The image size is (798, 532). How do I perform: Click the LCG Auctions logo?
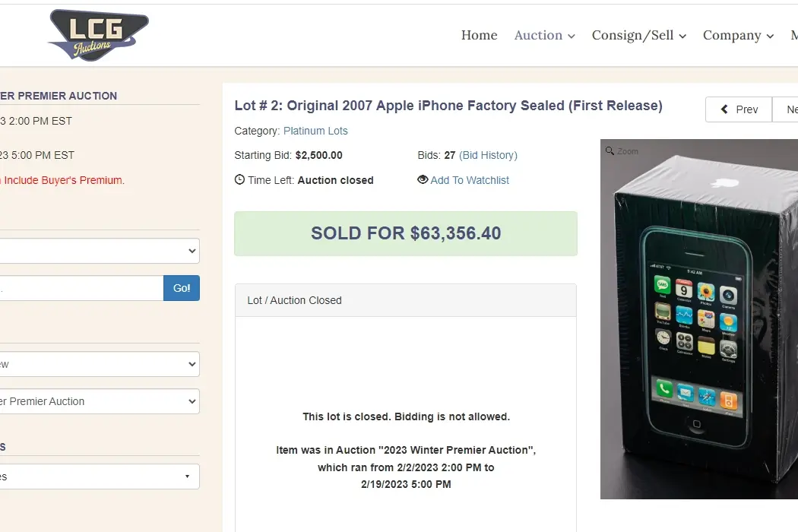98,35
